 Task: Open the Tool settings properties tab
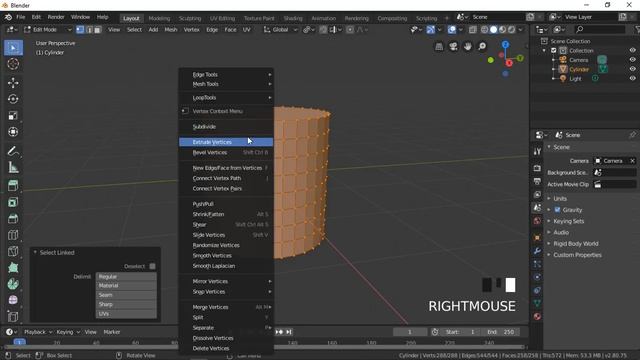tap(537, 151)
